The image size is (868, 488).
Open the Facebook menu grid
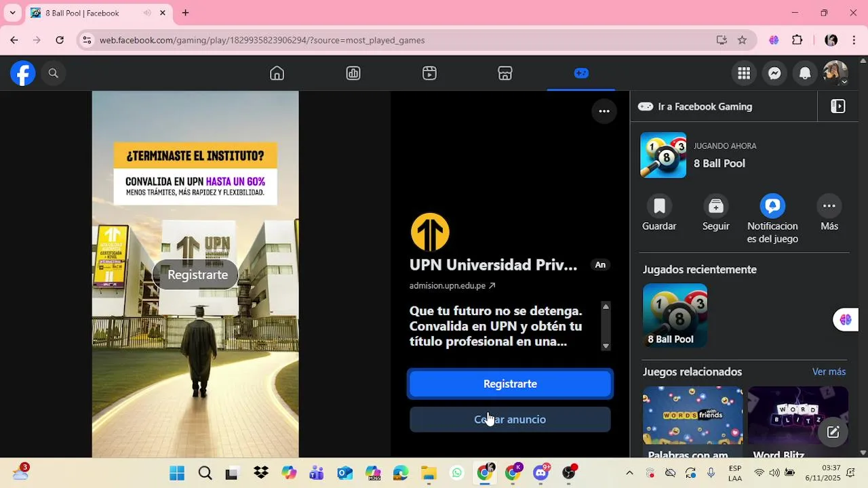[744, 73]
